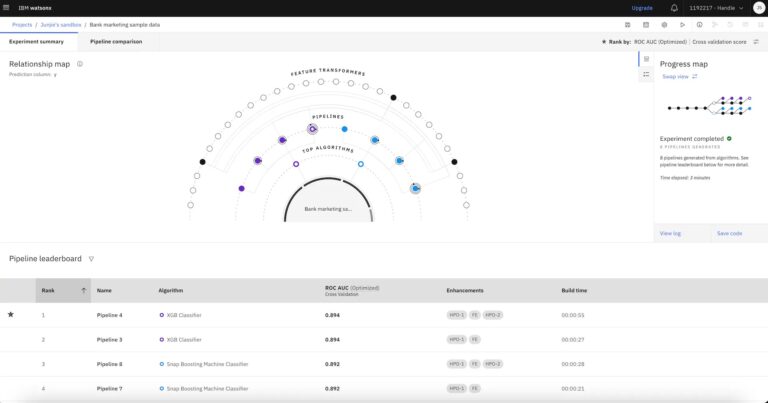Screen dimensions: 768x403
Task: Click the XGB Classifier icon in the Pipeline 3 row
Action: click(162, 339)
